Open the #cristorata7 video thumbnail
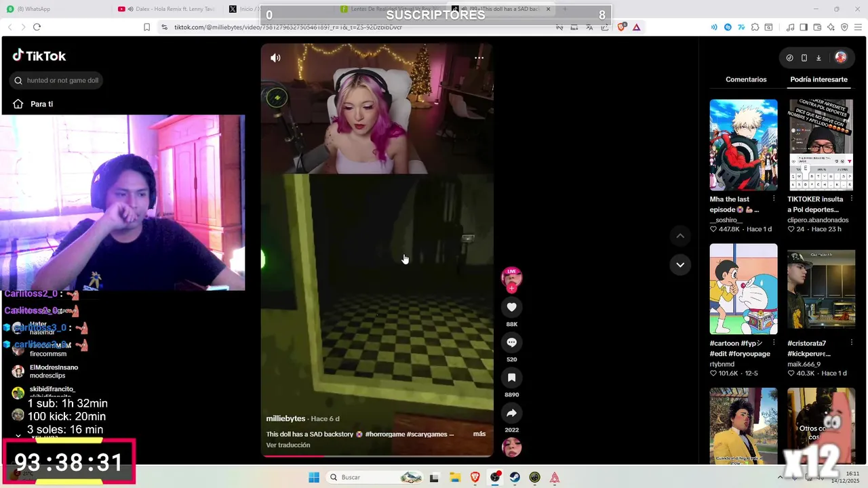The width and height of the screenshot is (868, 488). 821,289
